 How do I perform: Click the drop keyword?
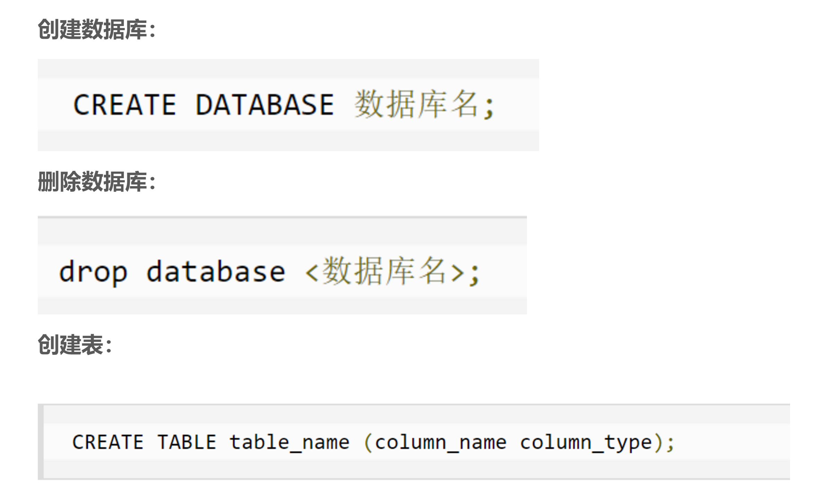pos(93,272)
